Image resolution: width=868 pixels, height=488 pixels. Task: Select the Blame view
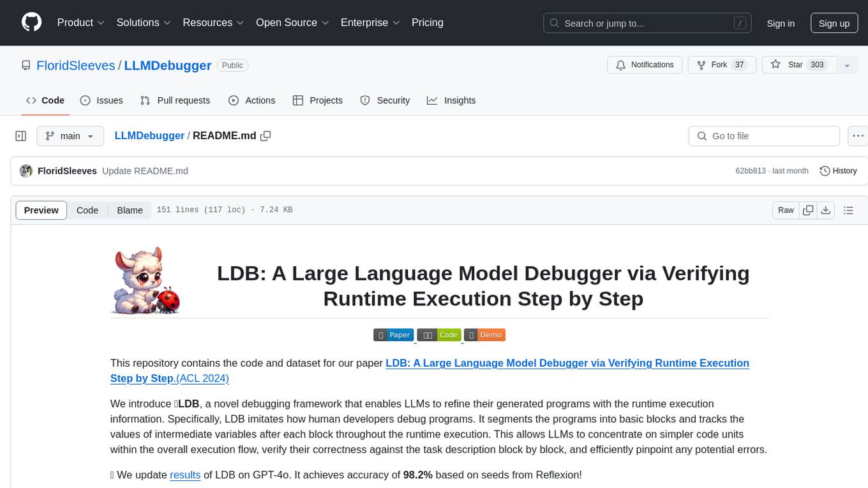click(130, 210)
